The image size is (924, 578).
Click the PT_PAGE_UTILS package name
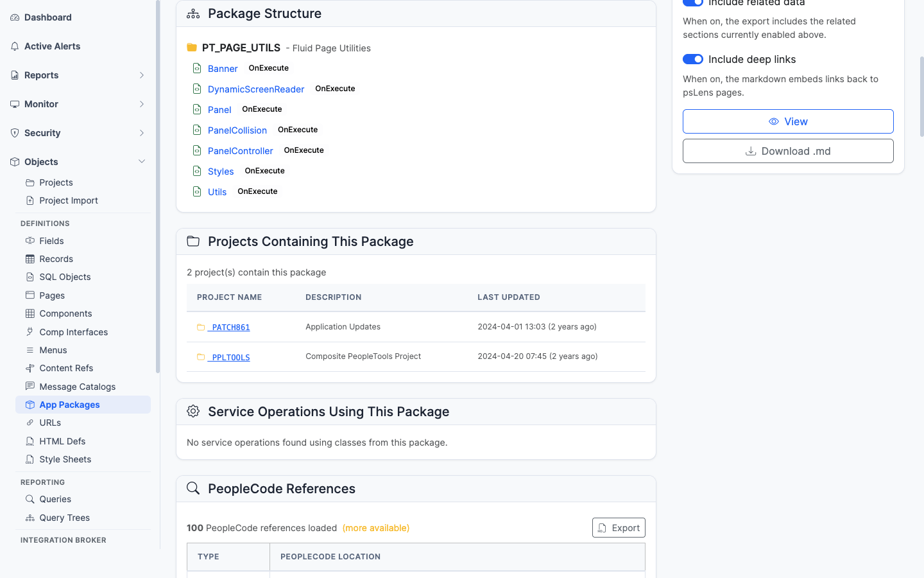[241, 48]
